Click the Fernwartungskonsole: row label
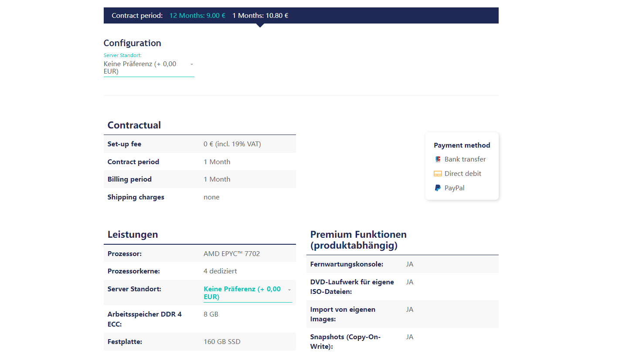The image size is (629, 364). pyautogui.click(x=347, y=264)
